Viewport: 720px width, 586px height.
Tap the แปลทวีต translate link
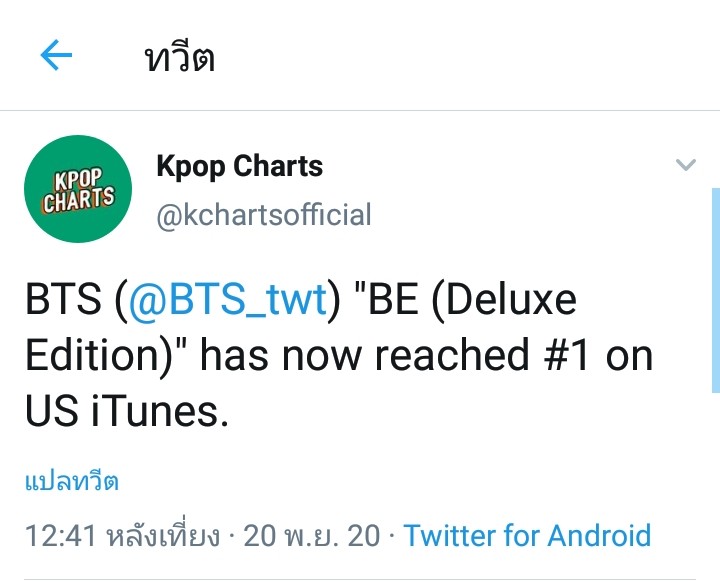pos(71,482)
